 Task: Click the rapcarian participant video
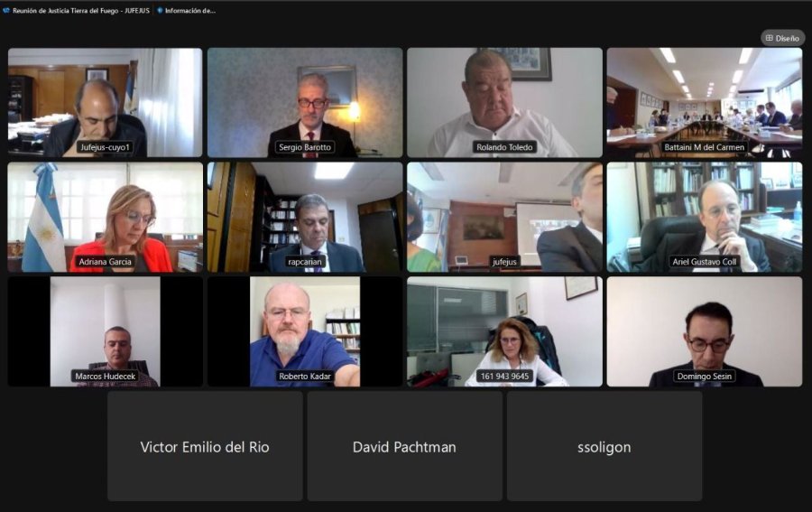point(305,217)
